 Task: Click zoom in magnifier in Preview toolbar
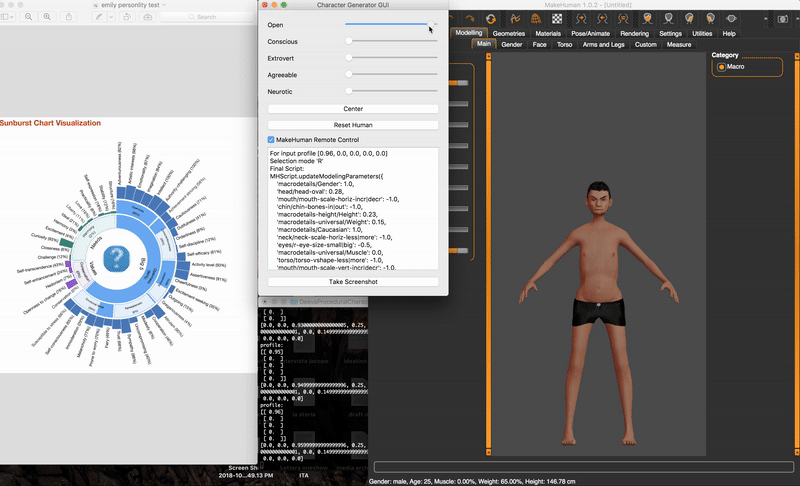(x=47, y=17)
